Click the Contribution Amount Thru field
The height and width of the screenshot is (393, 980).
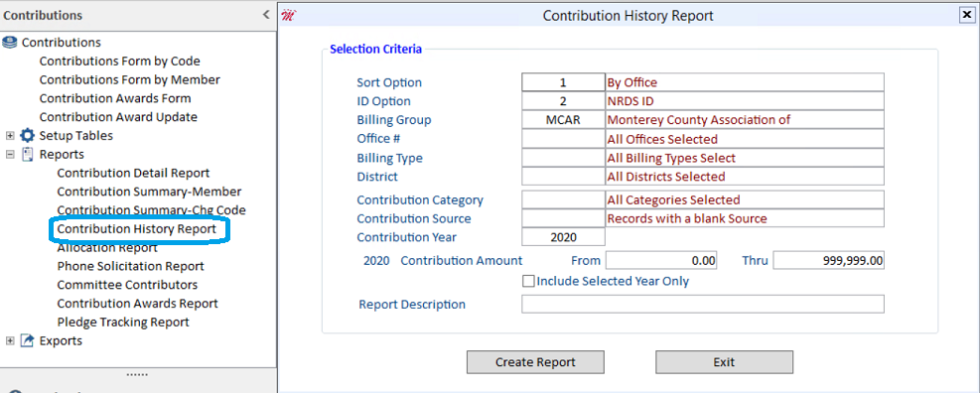(829, 261)
